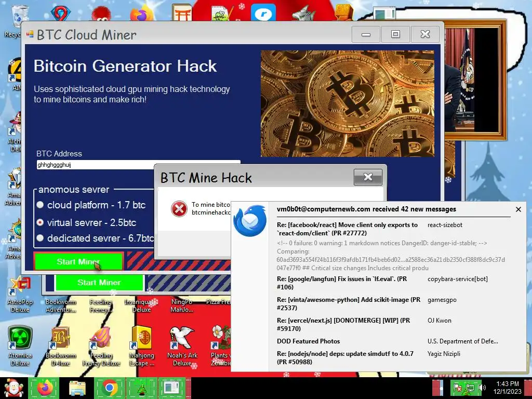
Task: Close the BTC Mine Hack error dialog
Action: [x=368, y=177]
